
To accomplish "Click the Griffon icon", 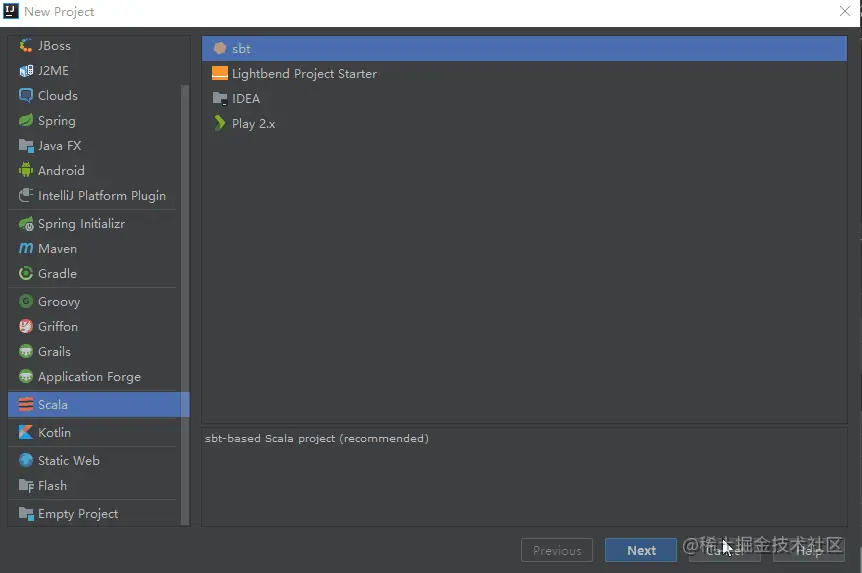I will point(26,327).
